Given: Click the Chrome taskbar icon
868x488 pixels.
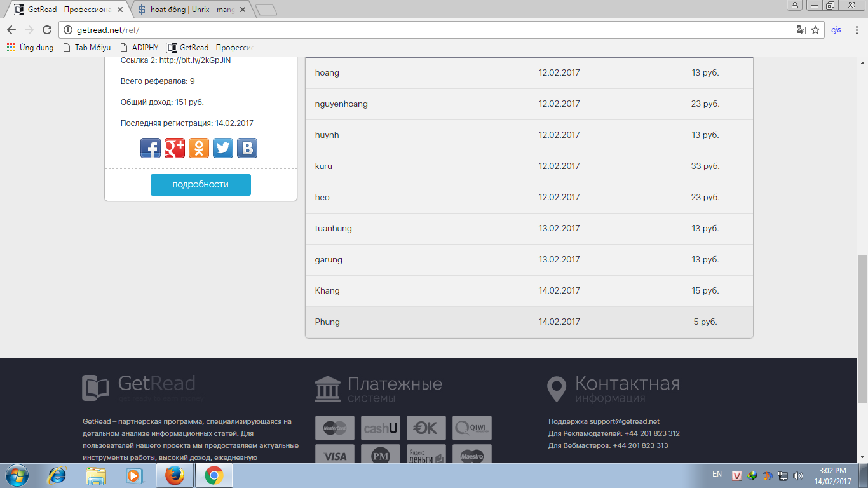Looking at the screenshot, I should [214, 475].
